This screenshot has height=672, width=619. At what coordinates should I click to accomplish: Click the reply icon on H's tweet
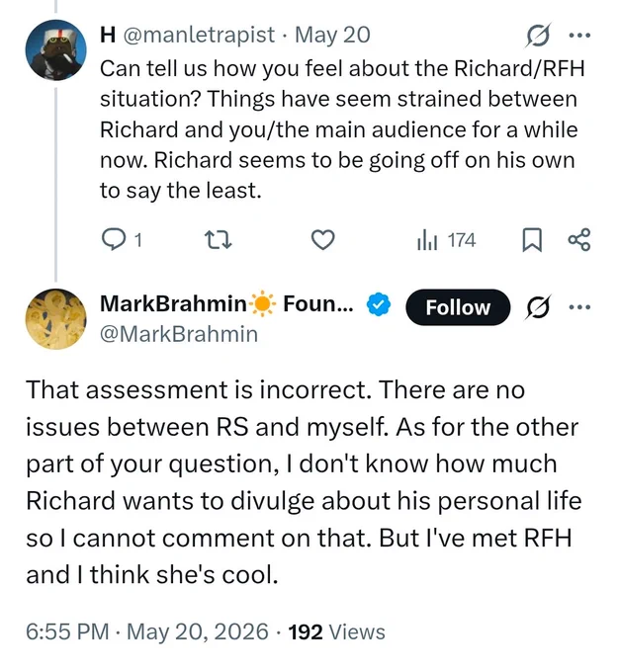click(114, 239)
